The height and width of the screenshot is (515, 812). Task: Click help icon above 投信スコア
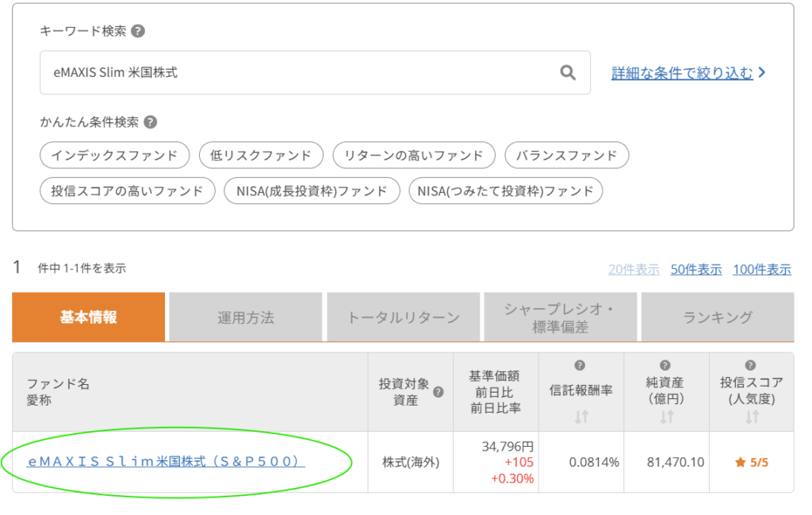[x=750, y=365]
